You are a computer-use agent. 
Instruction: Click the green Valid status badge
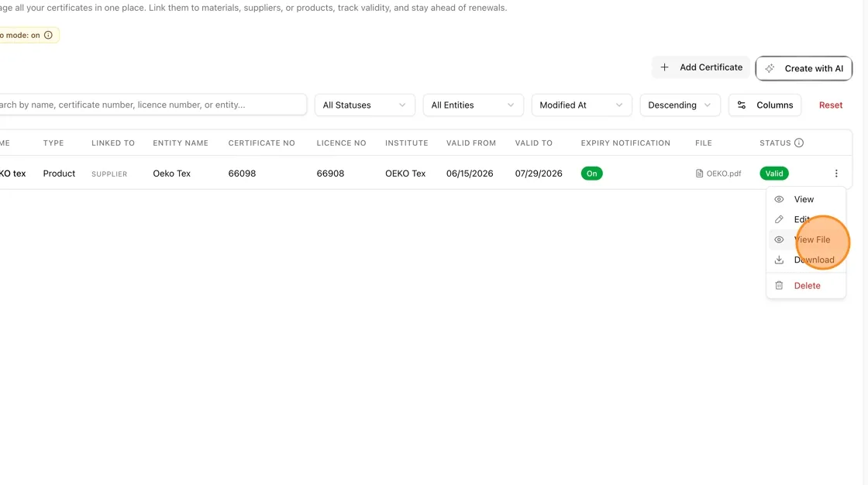[x=774, y=174]
